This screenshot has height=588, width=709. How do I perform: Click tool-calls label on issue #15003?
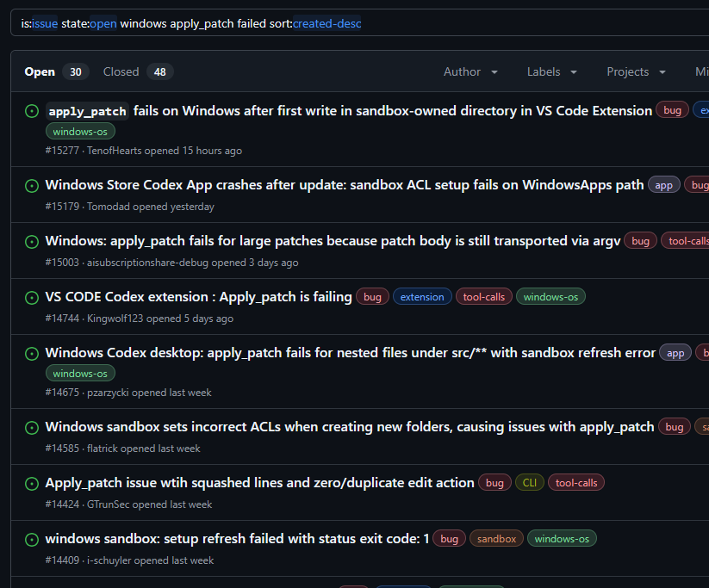[687, 241]
